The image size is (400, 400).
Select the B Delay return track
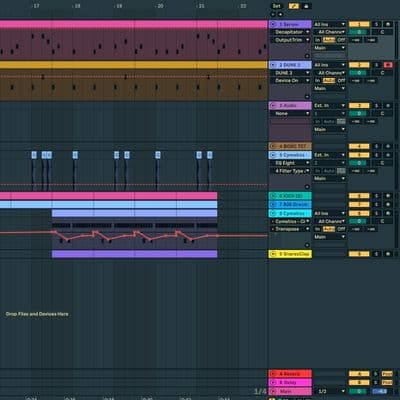(x=290, y=382)
